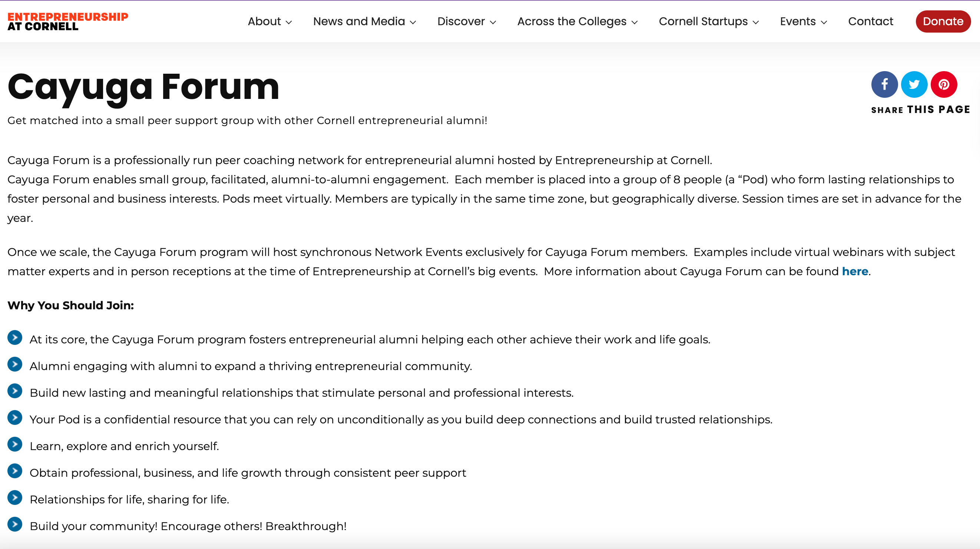The image size is (980, 549).
Task: Share this page on Pinterest
Action: click(944, 84)
